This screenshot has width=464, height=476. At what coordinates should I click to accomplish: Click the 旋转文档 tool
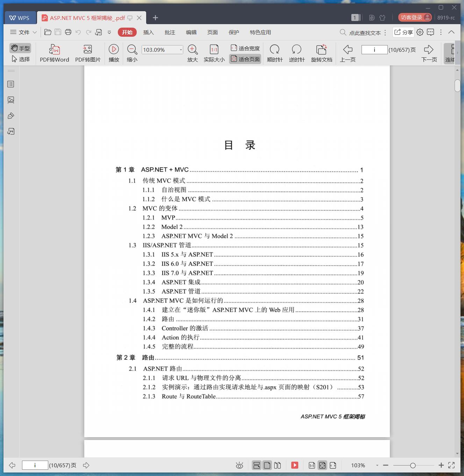[321, 53]
